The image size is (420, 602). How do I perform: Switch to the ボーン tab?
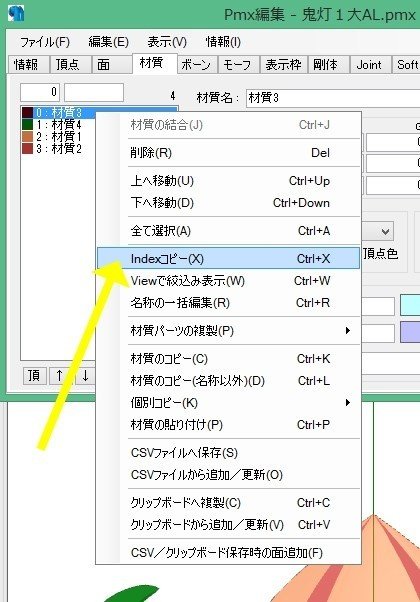pos(197,64)
